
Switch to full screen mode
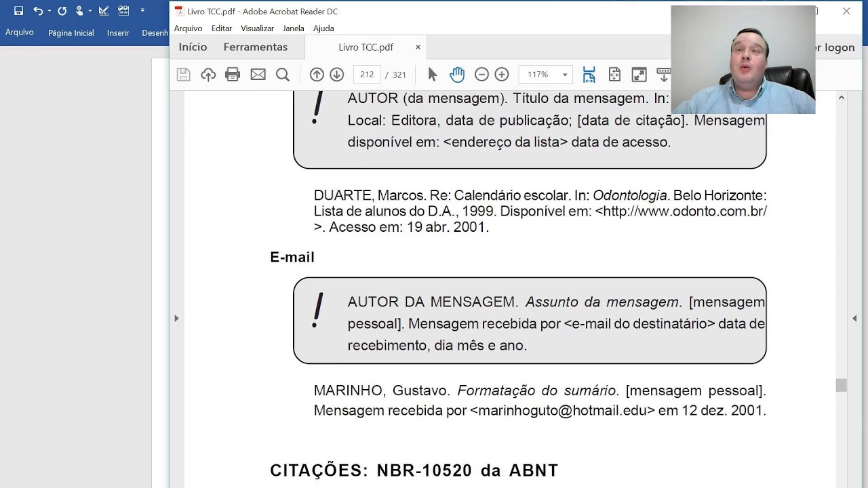coord(639,75)
